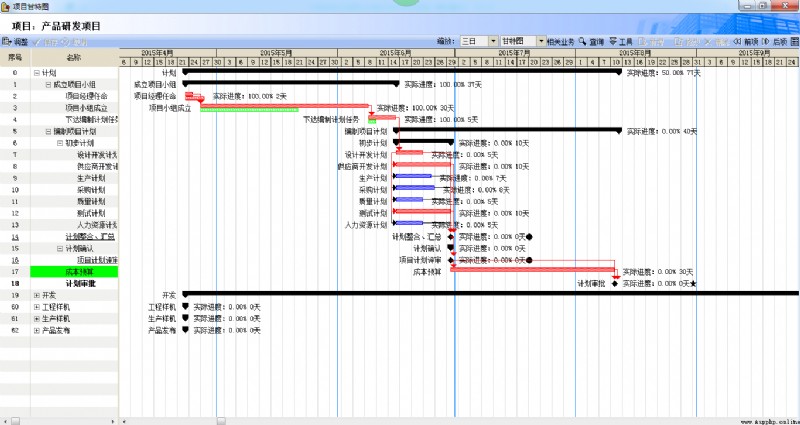Click the chart scrollbar left arrow
Image resolution: width=800 pixels, height=425 pixels.
point(124,421)
